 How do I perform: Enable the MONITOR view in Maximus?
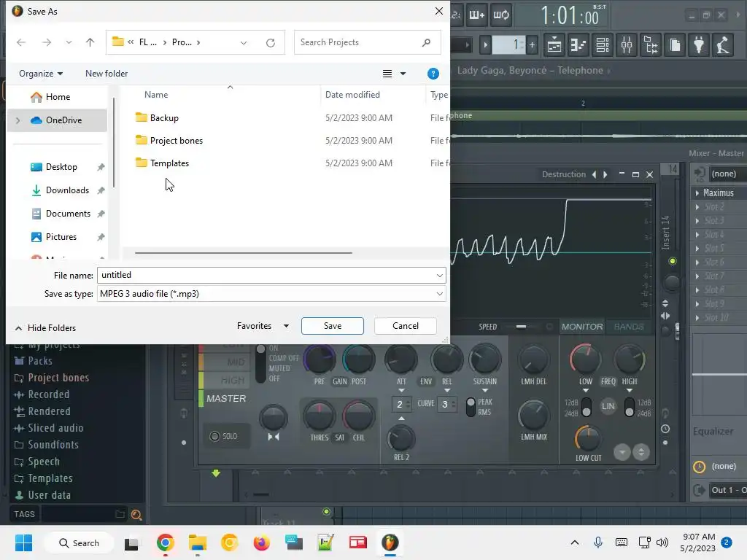(582, 327)
